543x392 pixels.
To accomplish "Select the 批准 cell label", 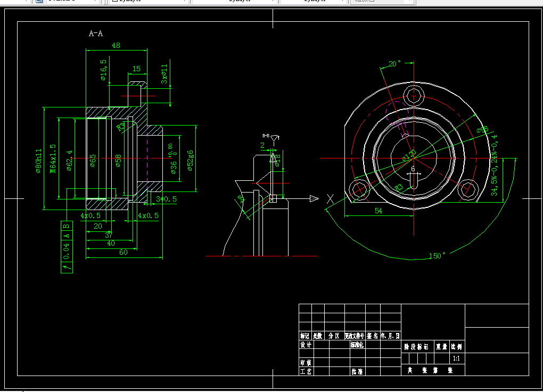I will [x=357, y=372].
